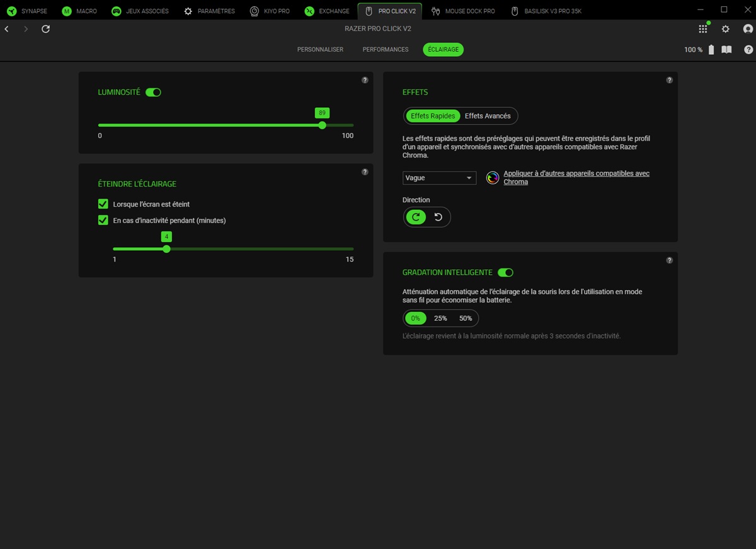This screenshot has height=549, width=756.
Task: Click the header help question mark icon
Action: click(x=748, y=50)
